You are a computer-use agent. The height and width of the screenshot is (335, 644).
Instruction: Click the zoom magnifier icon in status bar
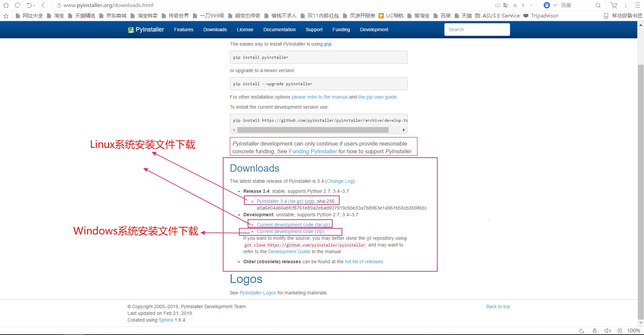click(x=620, y=331)
